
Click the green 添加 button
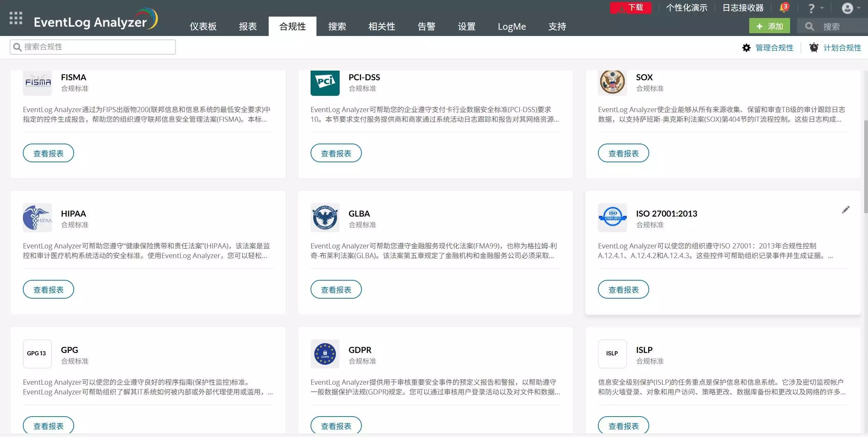coord(769,26)
